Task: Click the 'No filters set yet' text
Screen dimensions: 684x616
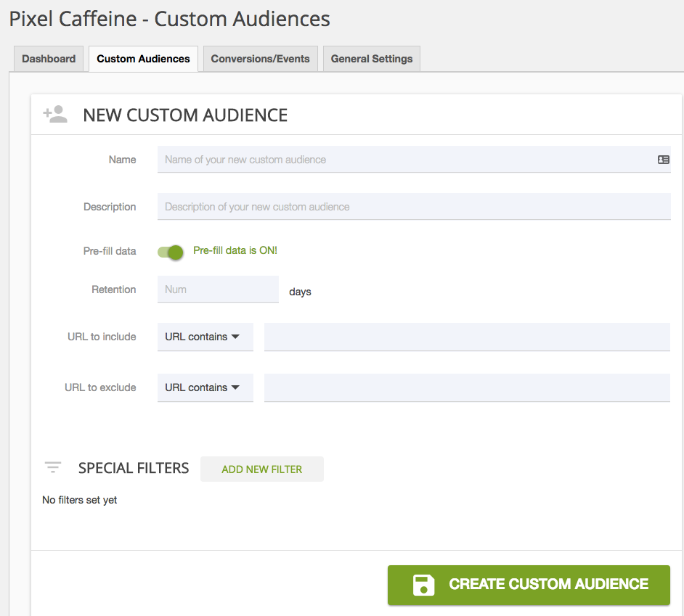Action: pyautogui.click(x=79, y=500)
